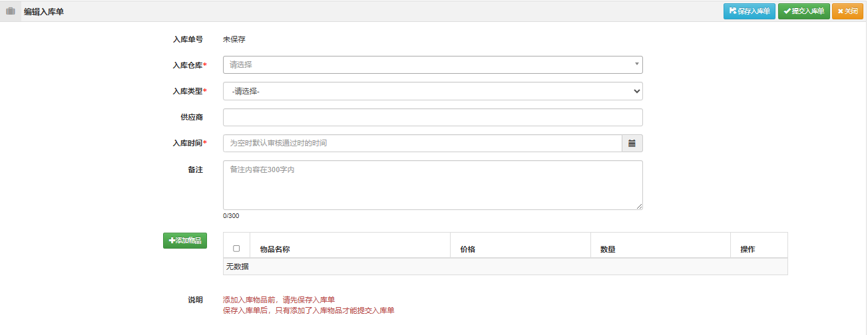Close the form with 关闭 button

847,11
